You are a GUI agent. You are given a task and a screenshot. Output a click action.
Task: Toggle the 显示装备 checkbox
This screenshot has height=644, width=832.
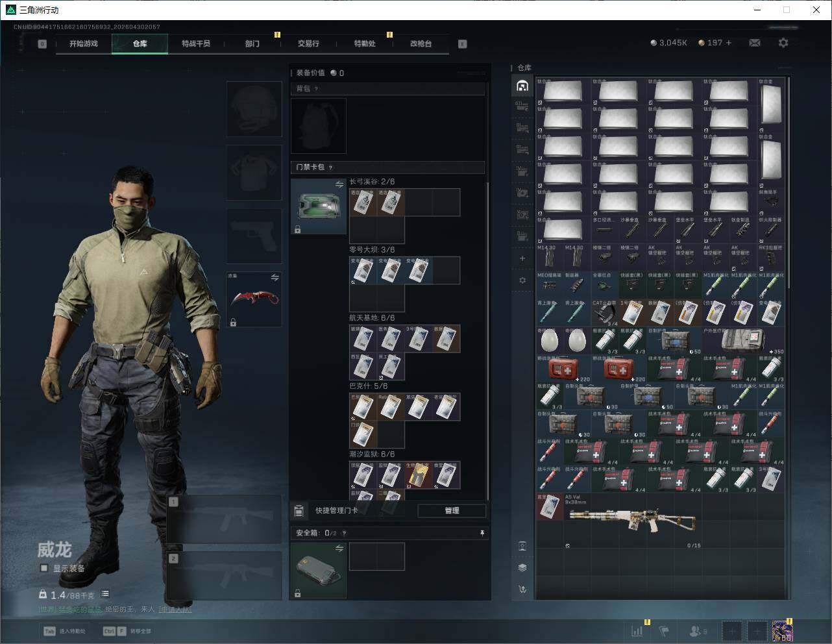44,568
